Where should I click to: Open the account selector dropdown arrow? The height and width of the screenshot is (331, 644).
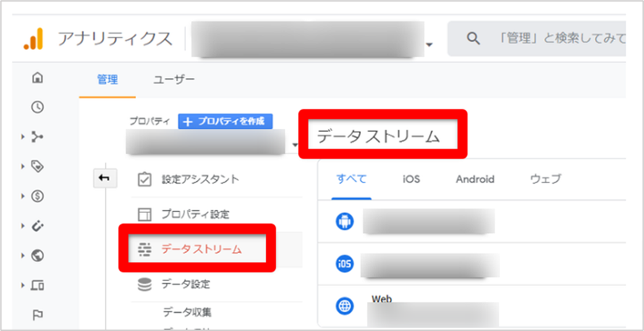point(429,45)
